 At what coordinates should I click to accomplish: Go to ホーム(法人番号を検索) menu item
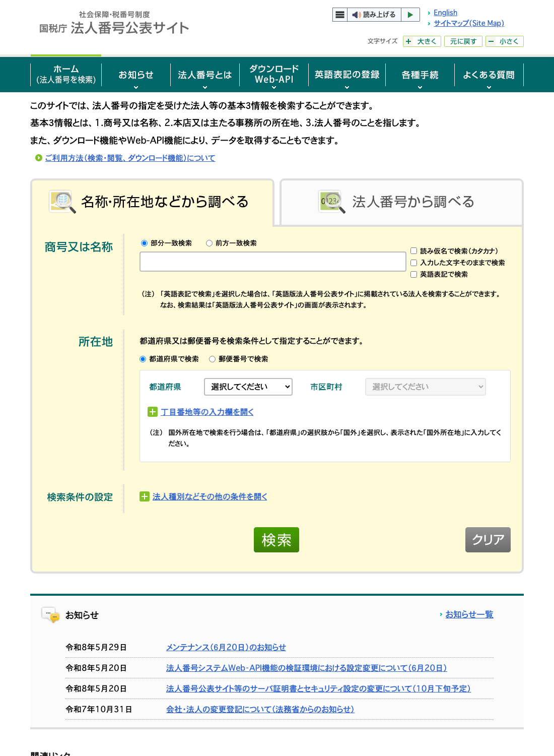coord(66,75)
